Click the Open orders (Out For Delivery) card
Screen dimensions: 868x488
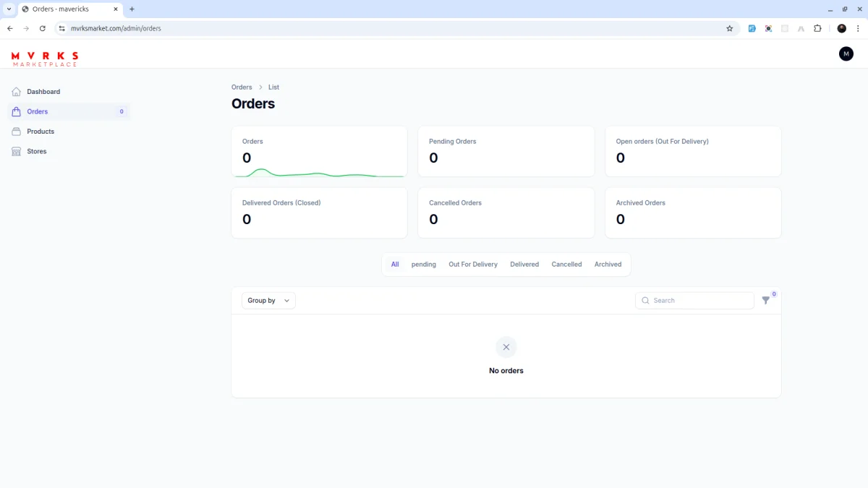(693, 151)
